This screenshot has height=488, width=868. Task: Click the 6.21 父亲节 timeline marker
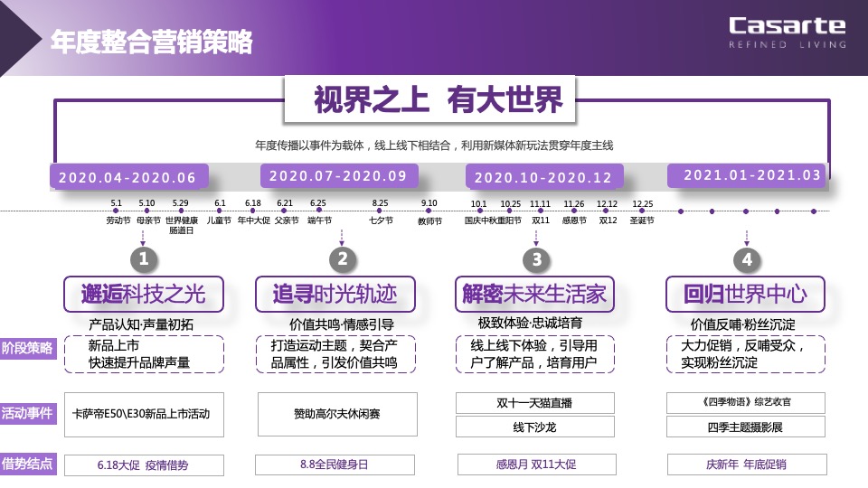(286, 211)
